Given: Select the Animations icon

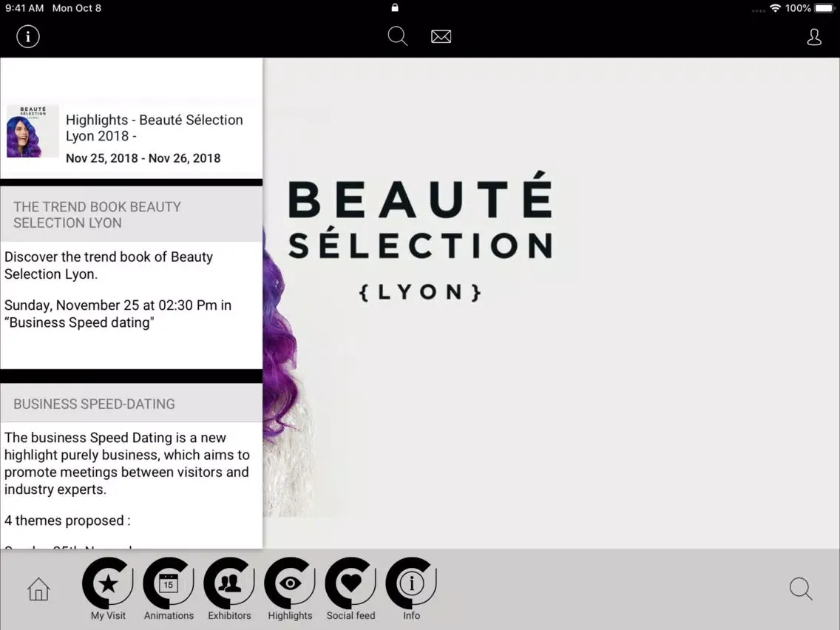Looking at the screenshot, I should 169,589.
